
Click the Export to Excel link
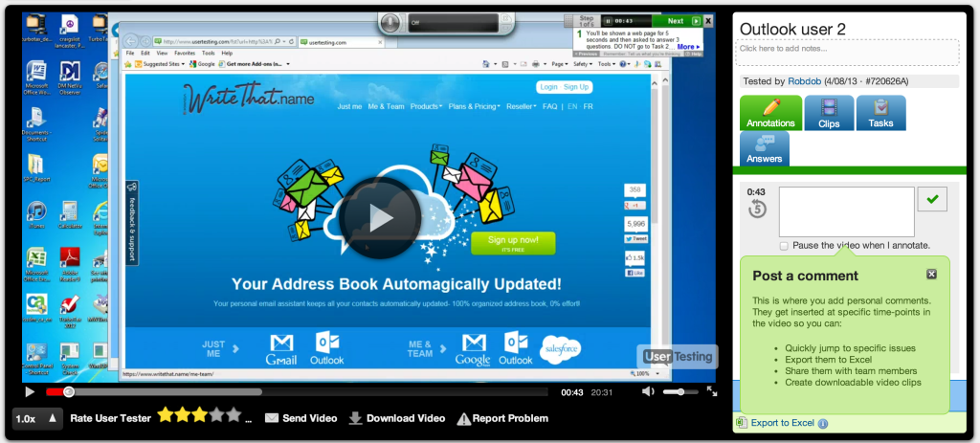point(783,423)
